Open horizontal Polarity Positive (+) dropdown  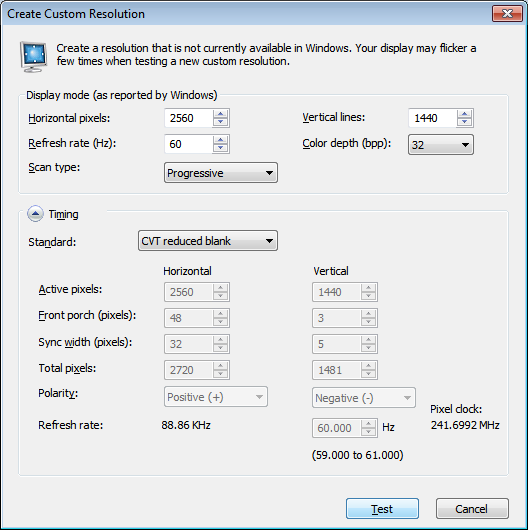click(216, 397)
